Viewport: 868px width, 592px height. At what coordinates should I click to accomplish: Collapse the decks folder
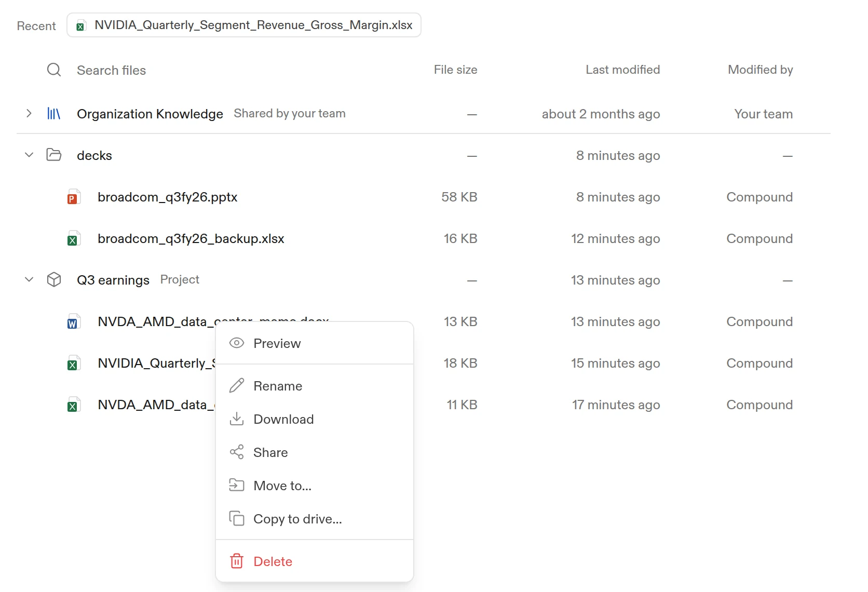click(x=29, y=155)
